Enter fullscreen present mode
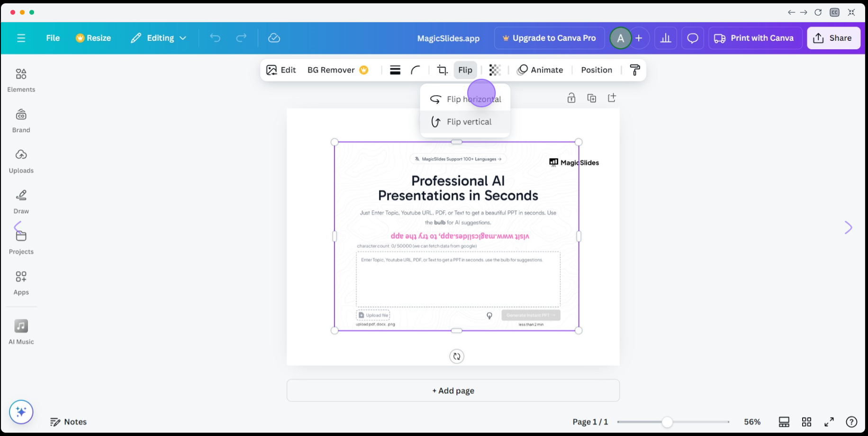This screenshot has width=868, height=436. [x=829, y=422]
